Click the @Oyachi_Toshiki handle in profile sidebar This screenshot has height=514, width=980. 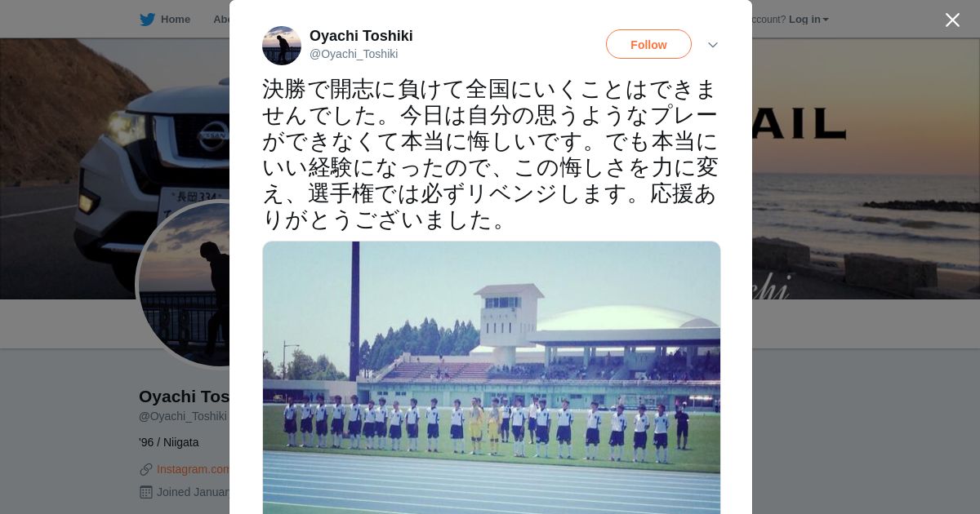[183, 416]
